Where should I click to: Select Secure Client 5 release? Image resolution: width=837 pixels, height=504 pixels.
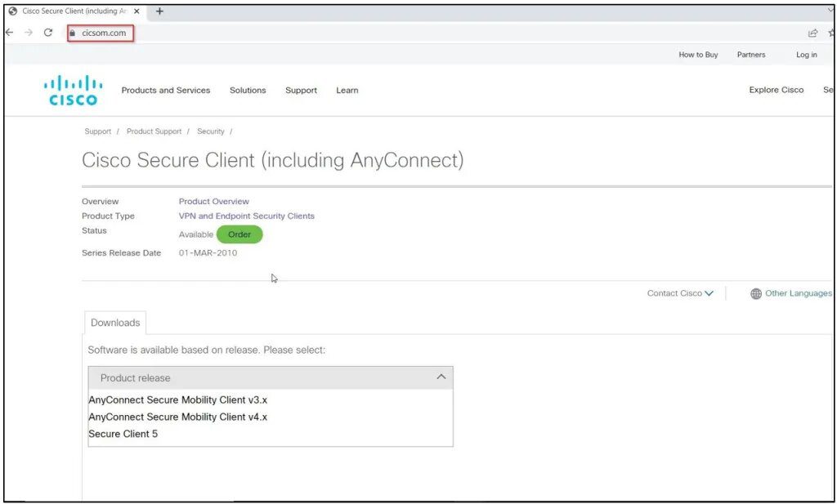[123, 434]
